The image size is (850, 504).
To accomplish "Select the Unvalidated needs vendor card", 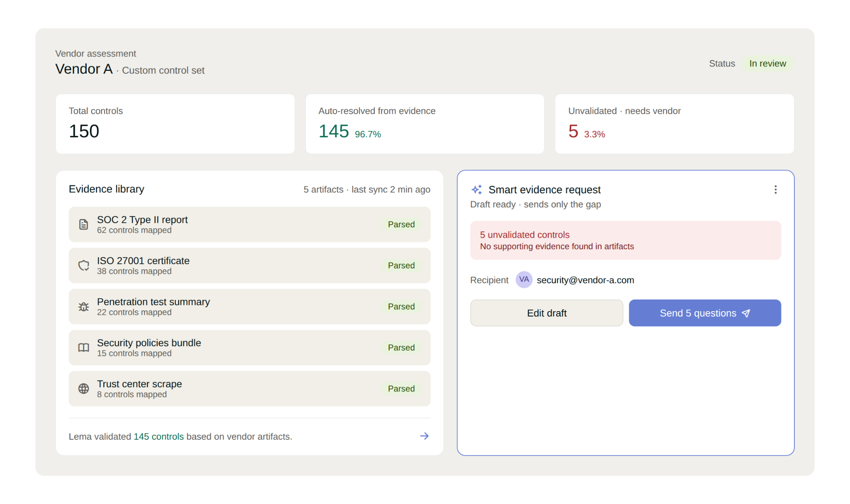I will click(674, 124).
